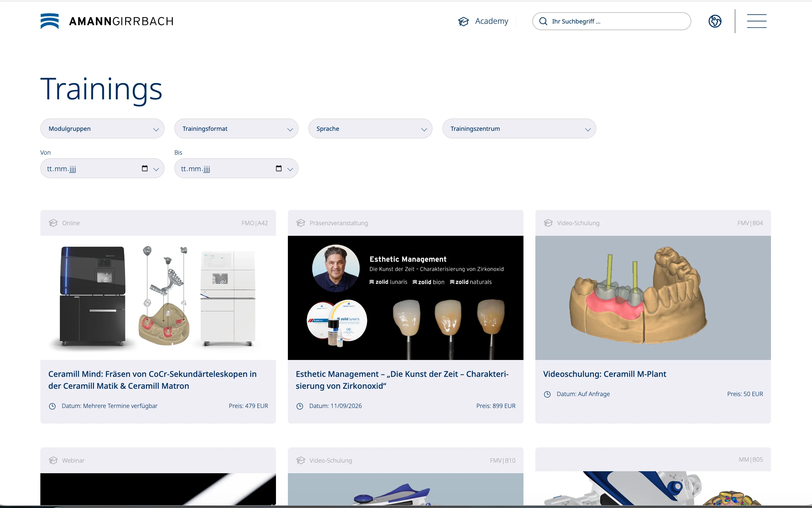Click the FMV|B10 course code

pos(503,460)
